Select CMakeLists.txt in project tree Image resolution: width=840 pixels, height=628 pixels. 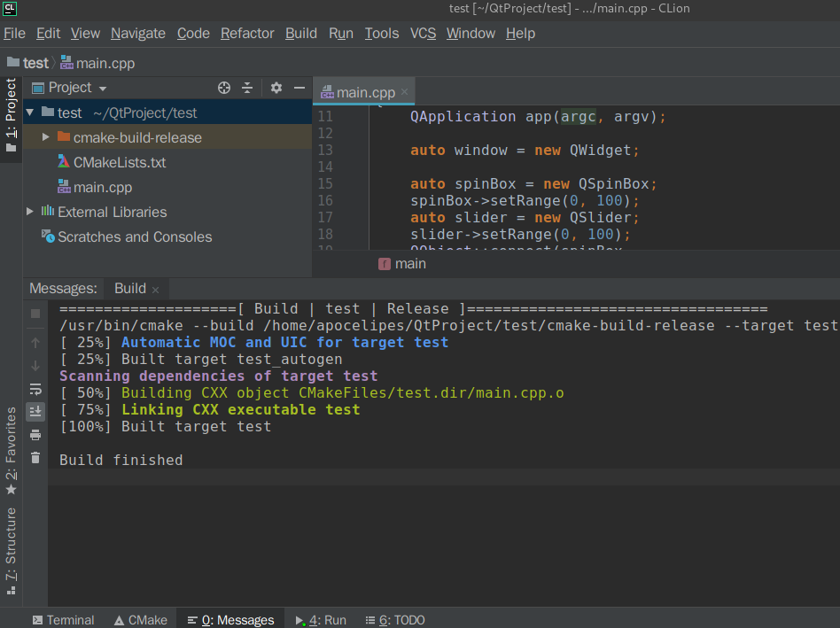(x=120, y=162)
